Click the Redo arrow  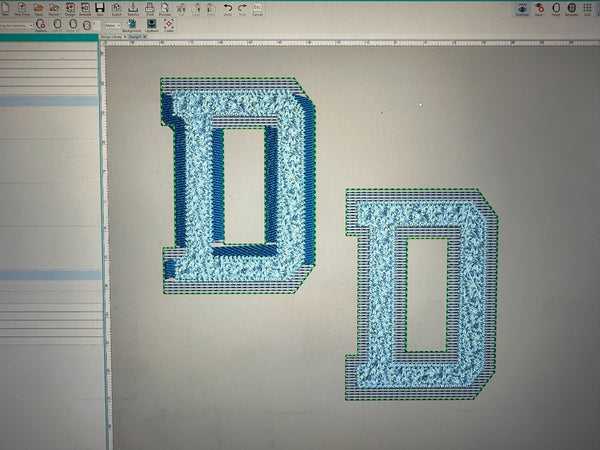242,9
